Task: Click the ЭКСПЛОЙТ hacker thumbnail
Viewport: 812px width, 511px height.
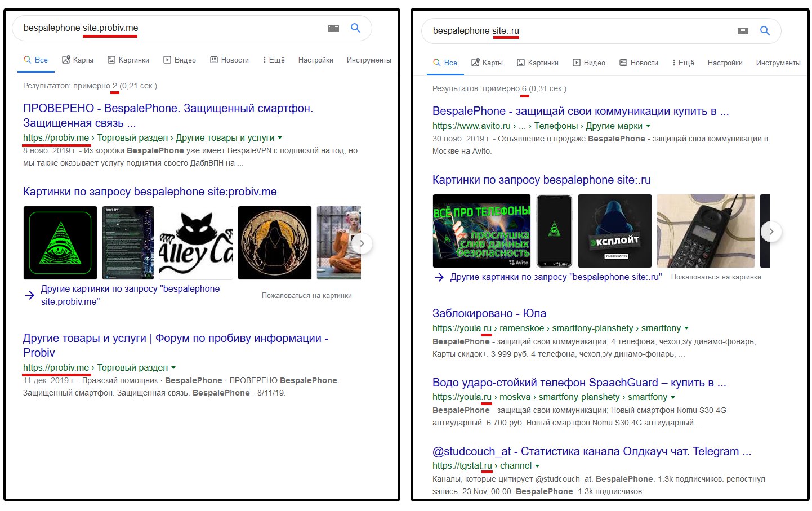Action: 615,231
